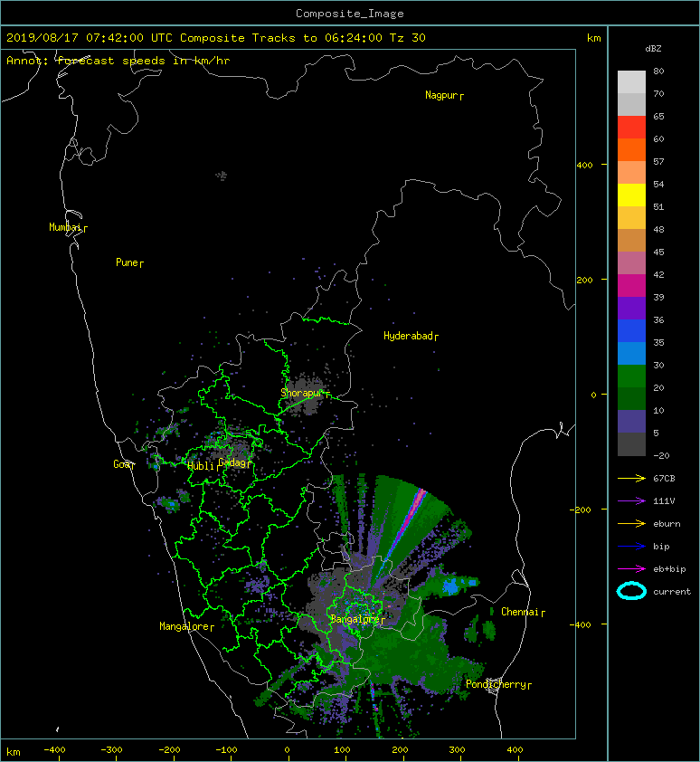The height and width of the screenshot is (762, 700).
Task: Click the Nagpur city label
Action: (x=441, y=95)
